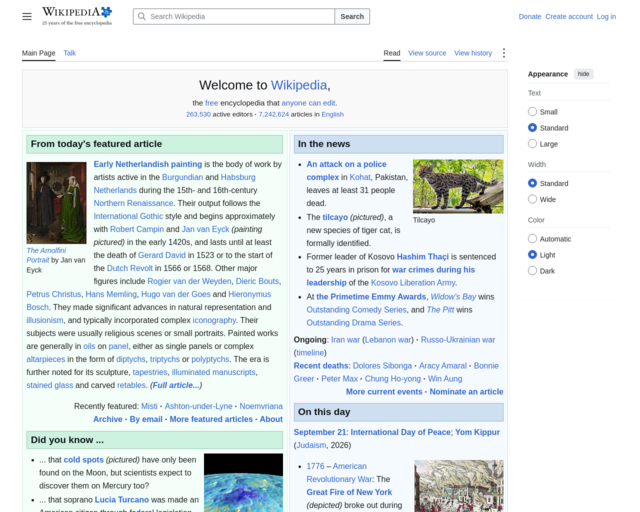640x512 pixels.
Task: Click the By email link
Action: click(x=146, y=419)
